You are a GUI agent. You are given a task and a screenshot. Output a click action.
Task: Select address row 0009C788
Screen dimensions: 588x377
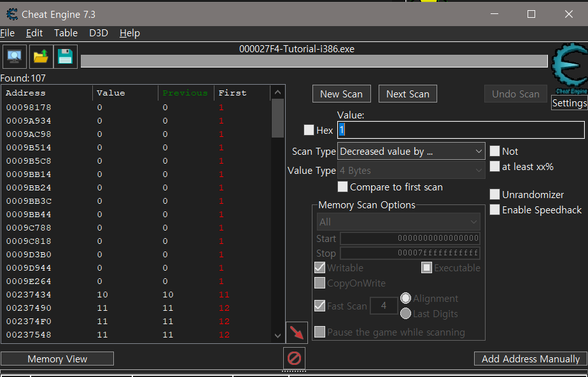coord(136,228)
